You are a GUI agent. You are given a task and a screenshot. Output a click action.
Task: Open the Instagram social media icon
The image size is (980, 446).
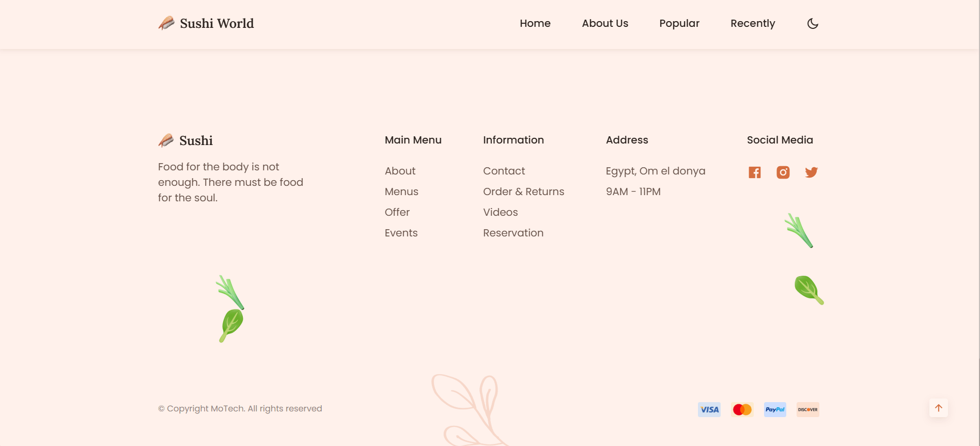click(783, 172)
